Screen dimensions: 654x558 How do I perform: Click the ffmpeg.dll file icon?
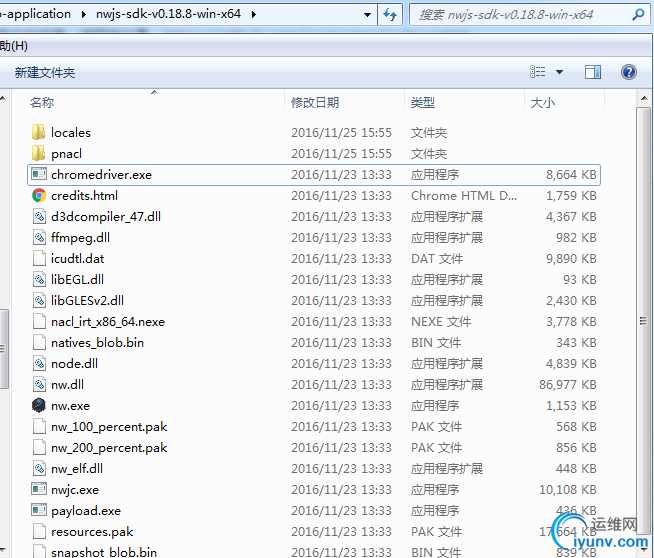(39, 237)
